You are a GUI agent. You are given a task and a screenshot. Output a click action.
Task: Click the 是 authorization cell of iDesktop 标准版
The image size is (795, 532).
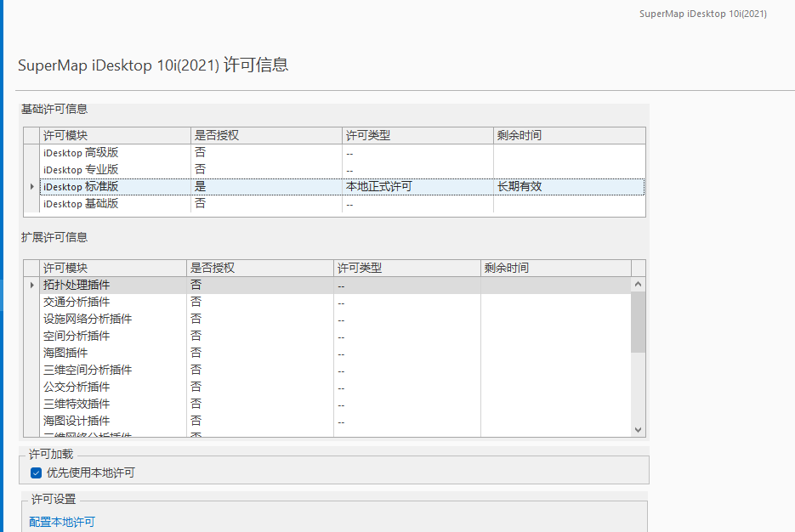pos(267,186)
